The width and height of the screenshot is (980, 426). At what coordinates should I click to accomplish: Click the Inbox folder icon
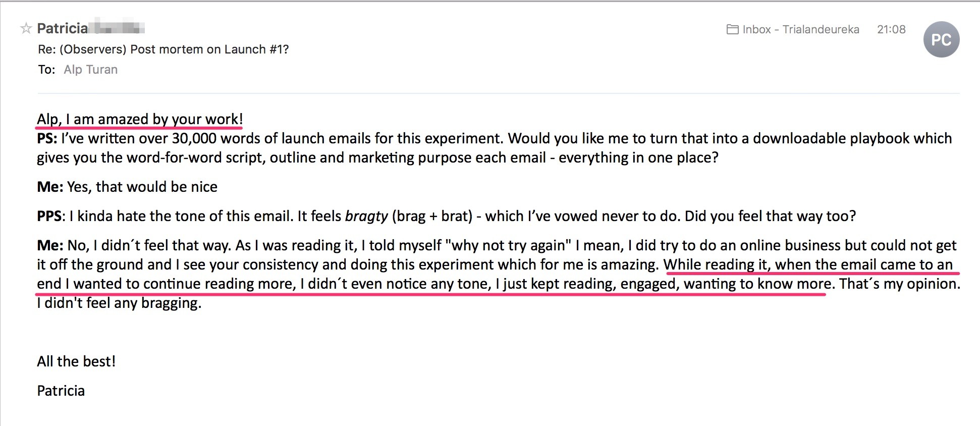pos(732,29)
